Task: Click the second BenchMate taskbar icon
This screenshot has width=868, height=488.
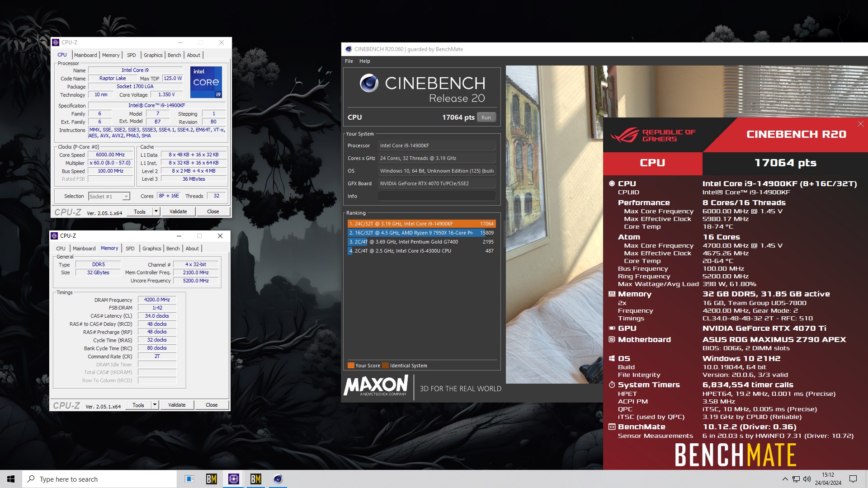Action: click(x=255, y=479)
